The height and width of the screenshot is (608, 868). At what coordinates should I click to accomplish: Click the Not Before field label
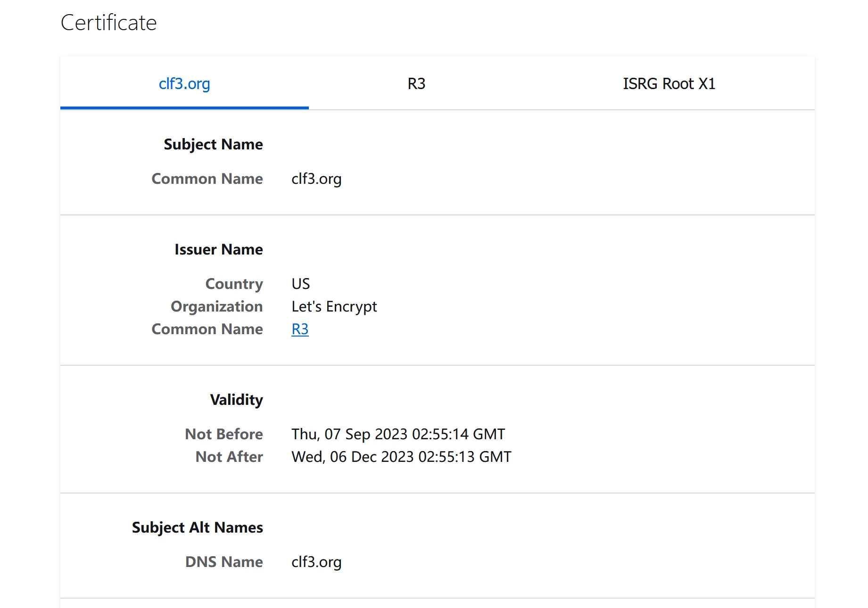[223, 434]
